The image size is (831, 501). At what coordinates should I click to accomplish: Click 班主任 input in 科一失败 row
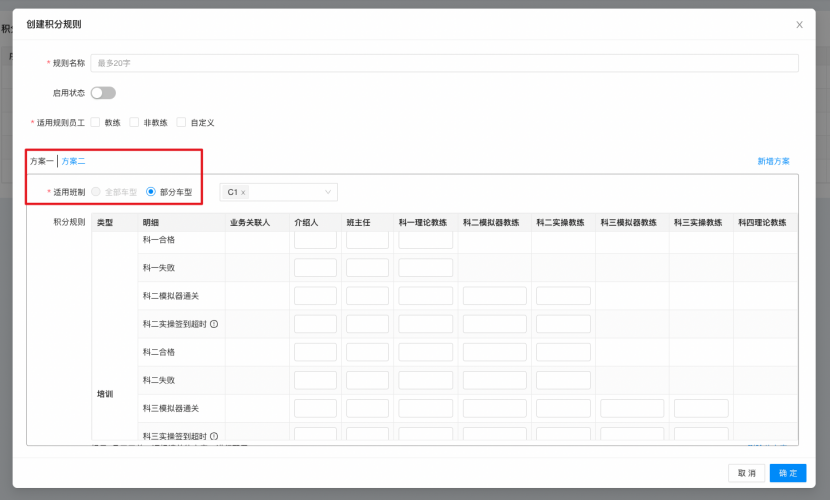tap(367, 268)
